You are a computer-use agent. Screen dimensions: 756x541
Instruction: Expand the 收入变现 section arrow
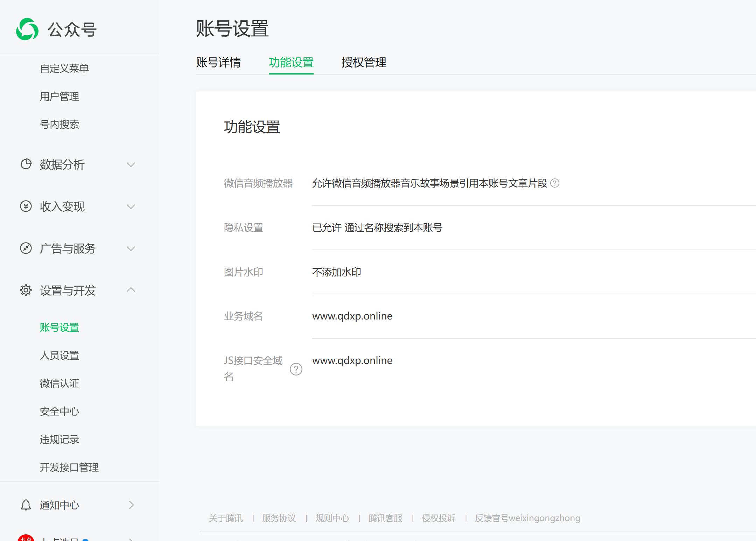coord(131,206)
